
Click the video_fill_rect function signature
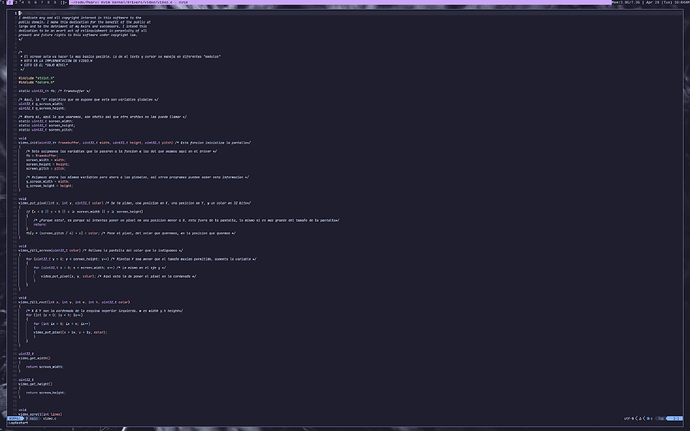pos(74,302)
